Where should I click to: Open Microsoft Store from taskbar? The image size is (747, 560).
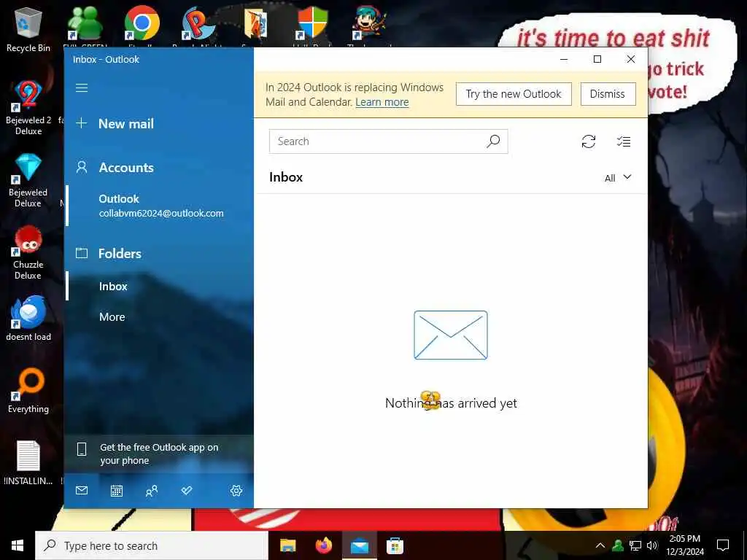pos(395,545)
